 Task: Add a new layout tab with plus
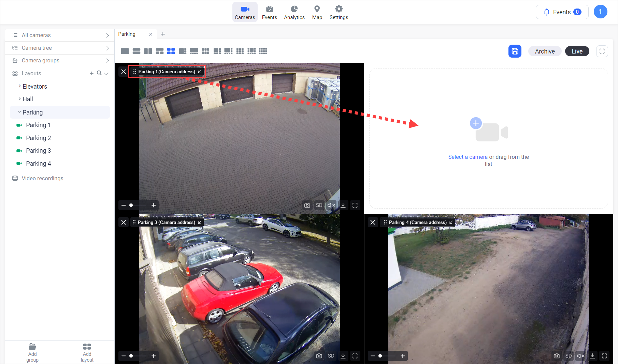163,34
